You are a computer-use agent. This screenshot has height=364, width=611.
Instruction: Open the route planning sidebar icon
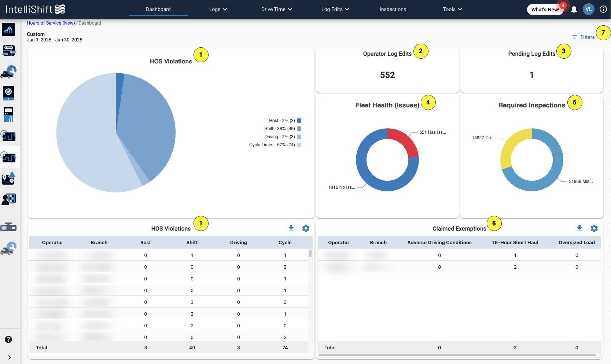(x=8, y=51)
